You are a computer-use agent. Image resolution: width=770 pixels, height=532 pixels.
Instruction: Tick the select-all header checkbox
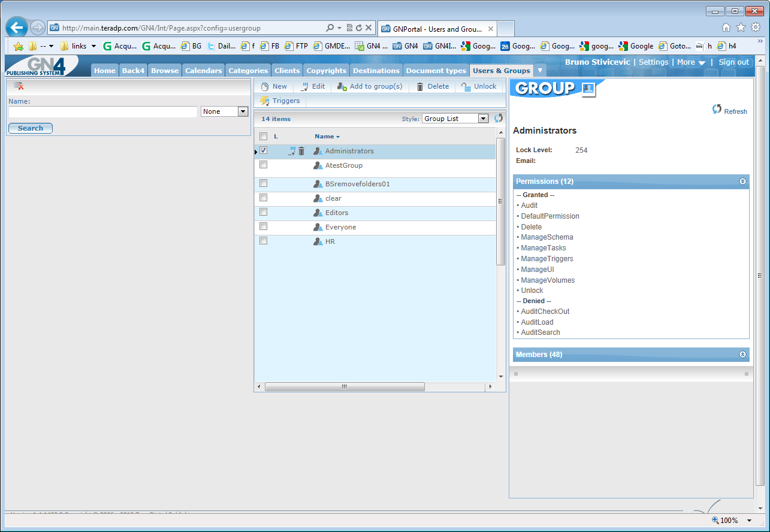pos(263,137)
